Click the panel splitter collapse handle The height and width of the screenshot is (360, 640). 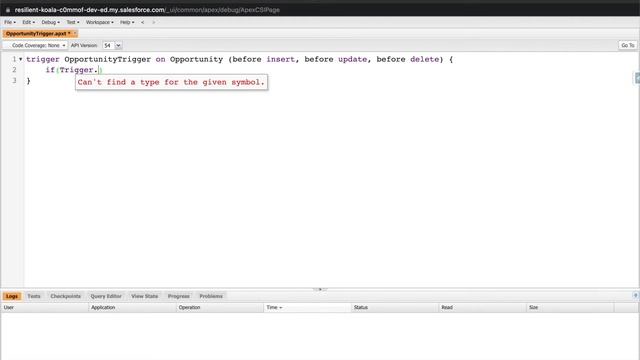click(320, 289)
